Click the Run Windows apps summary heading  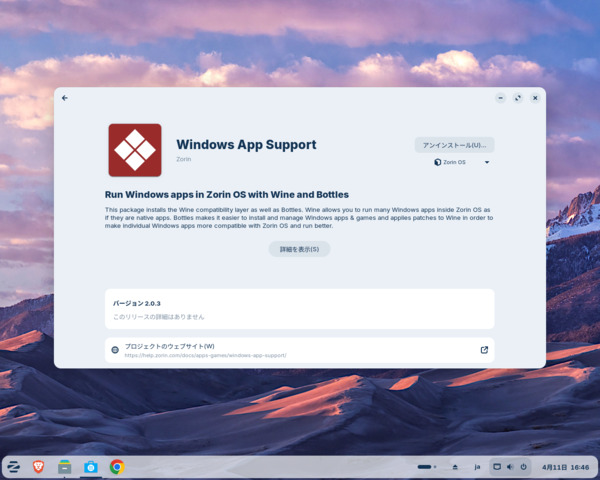coord(227,194)
